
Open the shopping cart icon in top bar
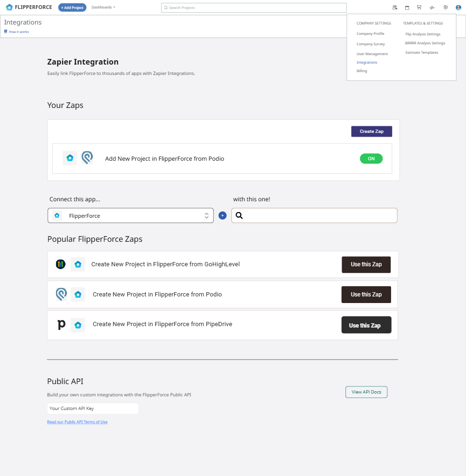(419, 7)
